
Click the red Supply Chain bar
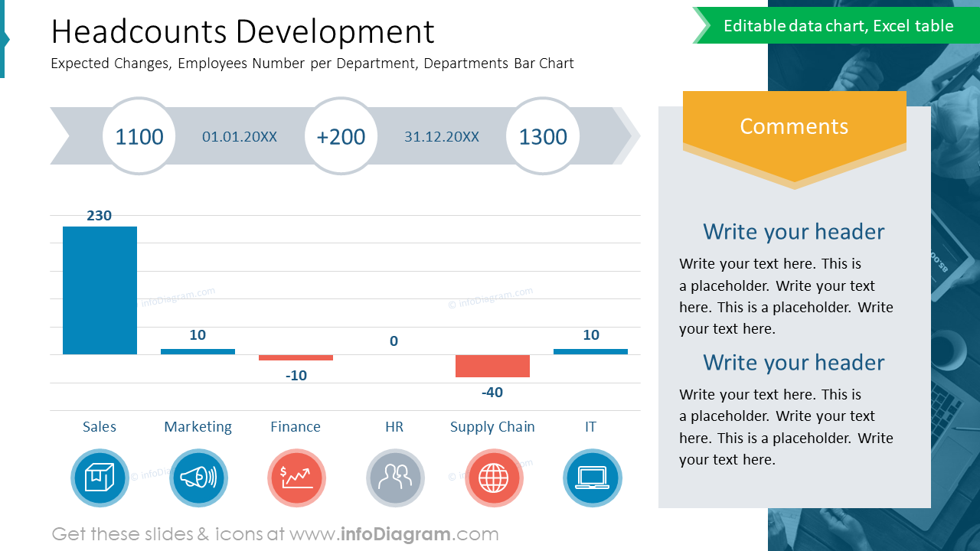(492, 366)
